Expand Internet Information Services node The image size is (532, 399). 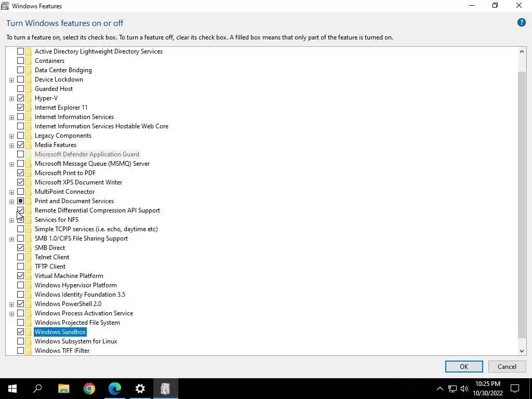click(11, 117)
